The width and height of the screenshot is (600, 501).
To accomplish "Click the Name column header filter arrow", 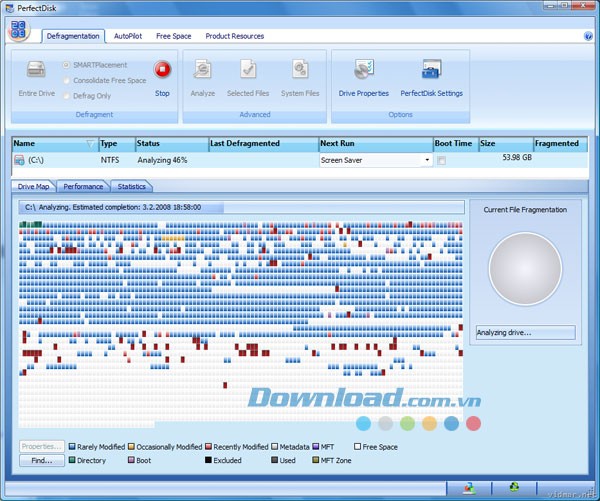I will (x=91, y=144).
